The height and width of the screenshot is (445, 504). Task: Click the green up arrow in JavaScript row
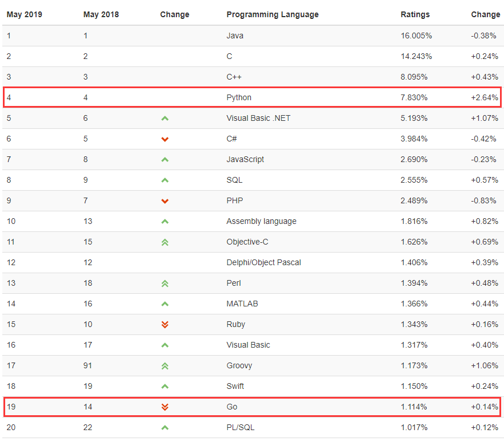[165, 159]
